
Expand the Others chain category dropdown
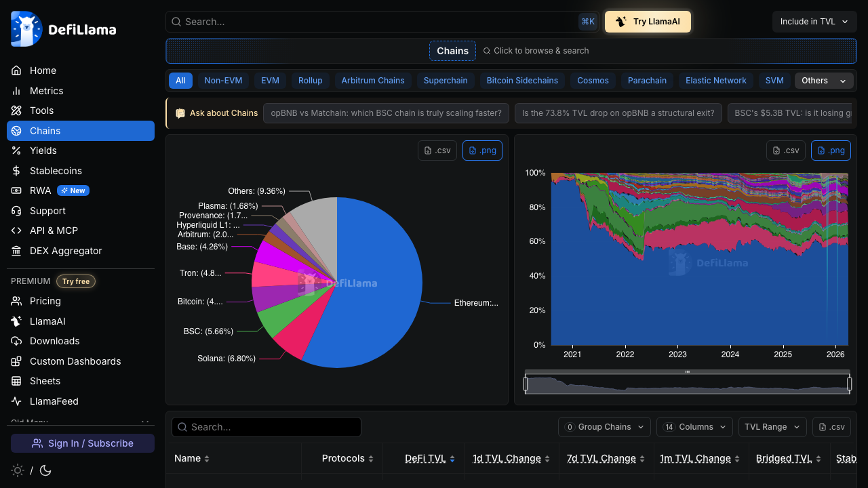click(x=823, y=81)
